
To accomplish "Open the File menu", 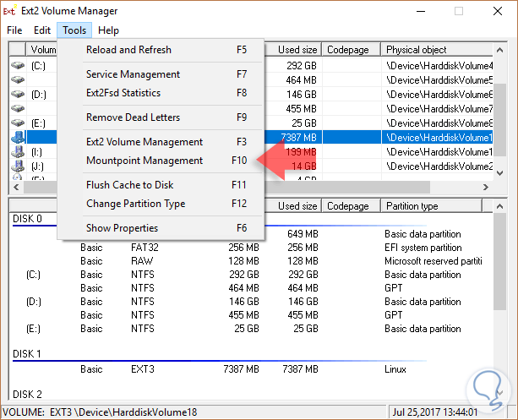I will [14, 30].
